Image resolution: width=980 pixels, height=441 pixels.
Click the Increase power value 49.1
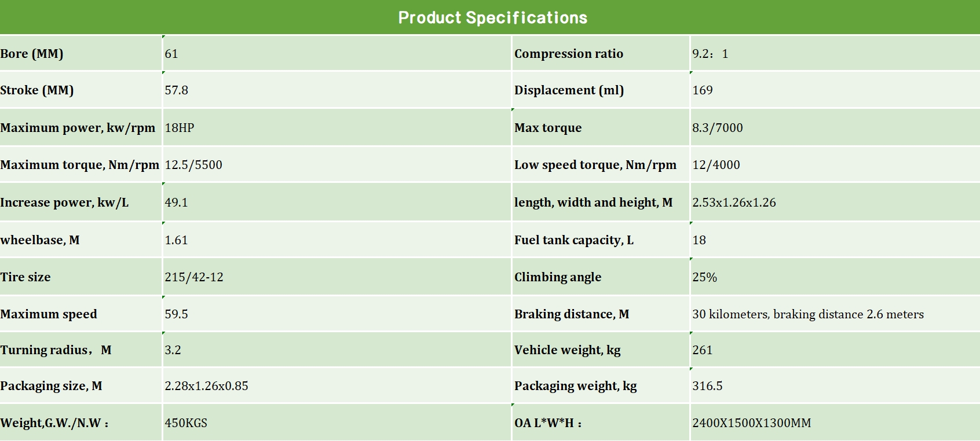tap(177, 203)
